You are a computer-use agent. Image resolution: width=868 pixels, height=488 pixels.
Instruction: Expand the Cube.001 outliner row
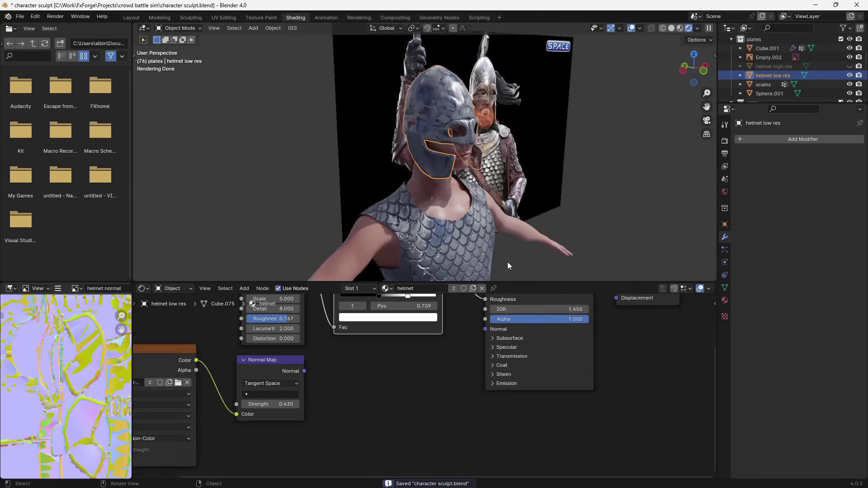click(x=741, y=48)
